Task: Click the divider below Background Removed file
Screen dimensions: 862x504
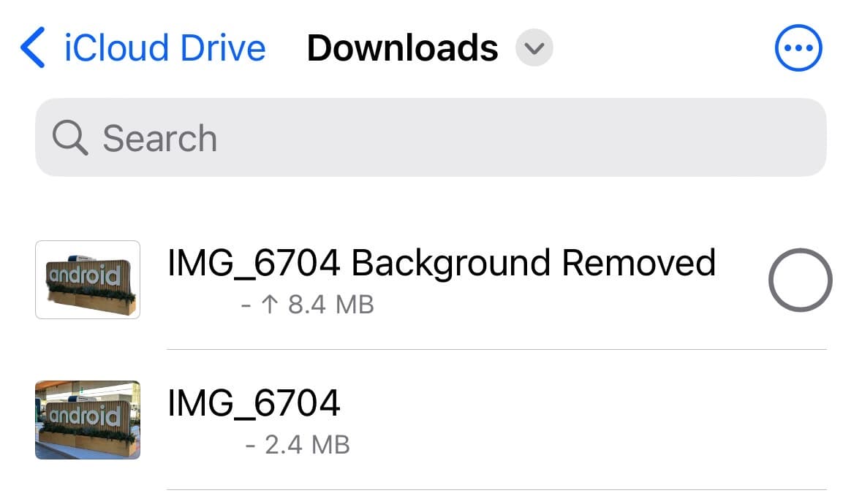Action: coord(497,349)
